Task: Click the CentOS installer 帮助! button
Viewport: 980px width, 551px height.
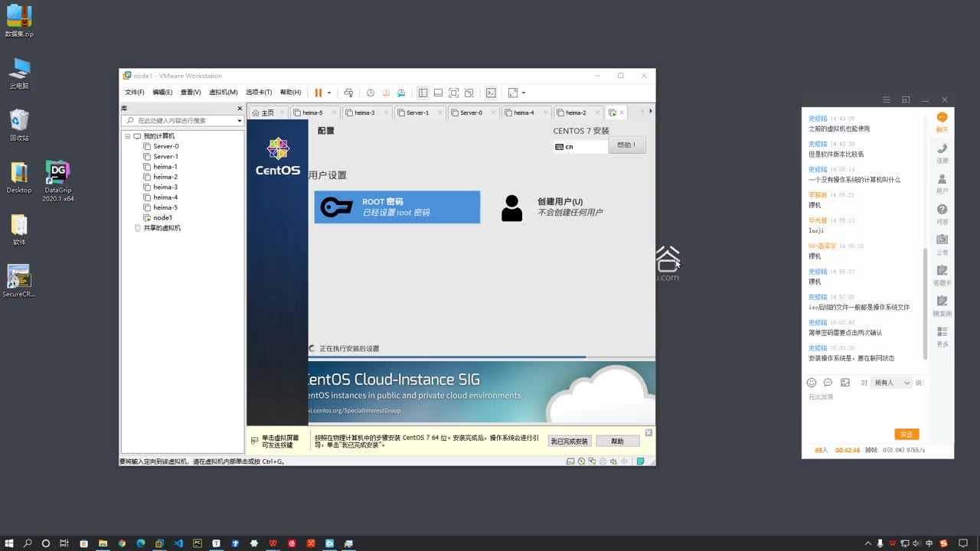Action: tap(626, 145)
